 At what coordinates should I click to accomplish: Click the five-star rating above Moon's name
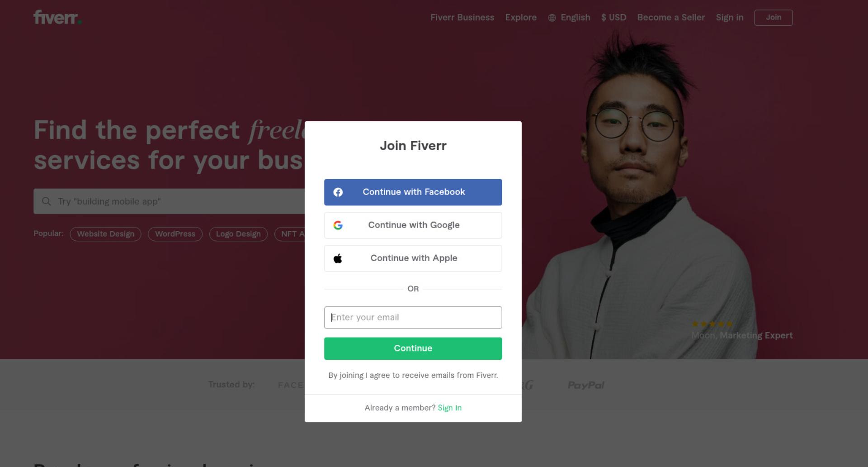pyautogui.click(x=712, y=324)
